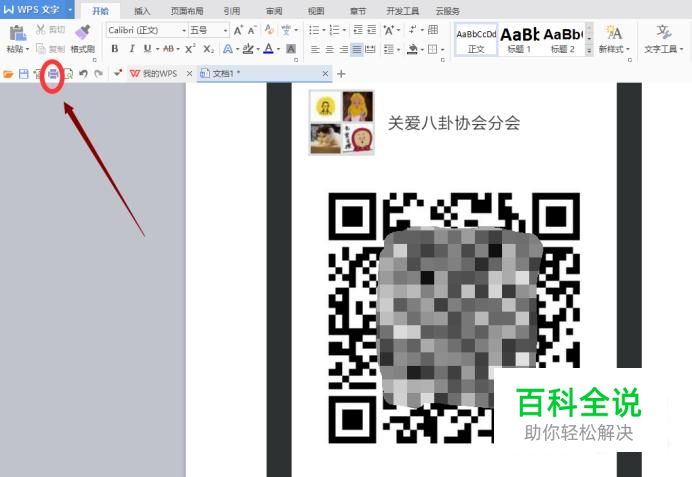The width and height of the screenshot is (692, 477).
Task: Click the Paste (粘贴) clipboard icon
Action: point(17,33)
